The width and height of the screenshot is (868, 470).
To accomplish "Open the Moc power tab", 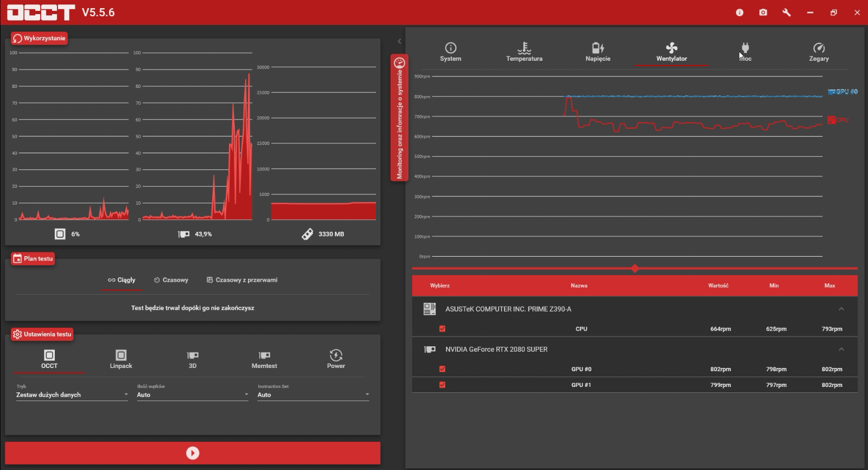I will (x=745, y=53).
